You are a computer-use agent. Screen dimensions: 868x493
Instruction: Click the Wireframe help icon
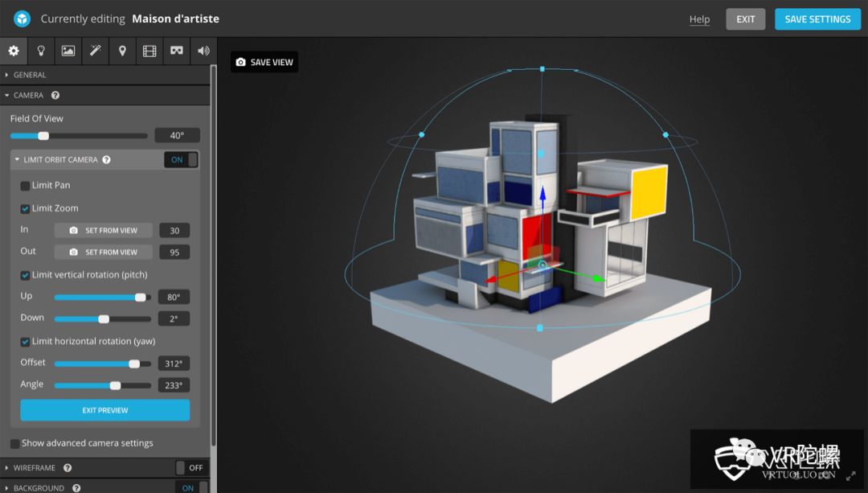click(x=68, y=467)
